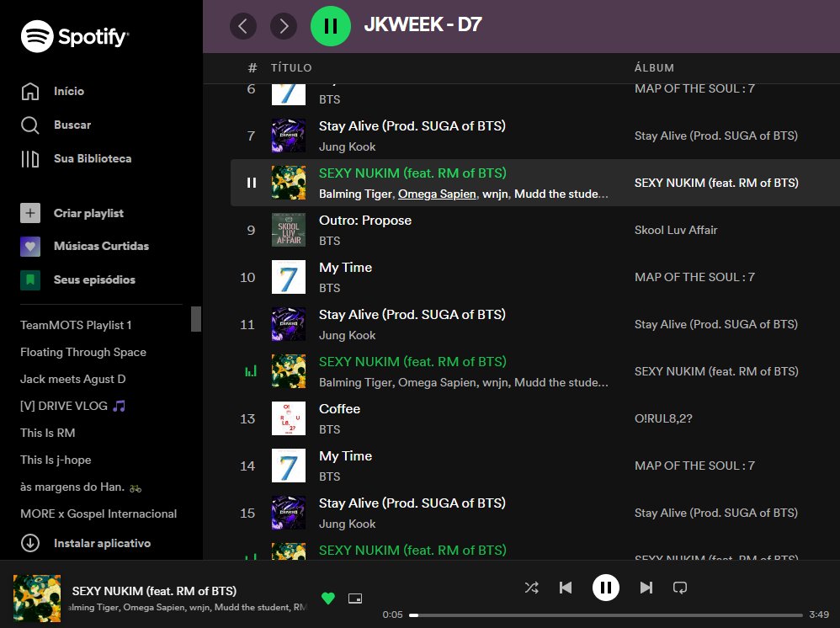This screenshot has height=628, width=840.
Task: Unlike current song with green heart
Action: click(328, 598)
